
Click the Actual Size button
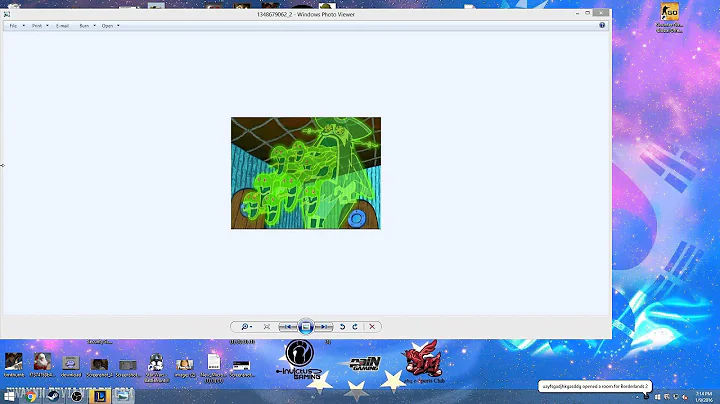(267, 326)
